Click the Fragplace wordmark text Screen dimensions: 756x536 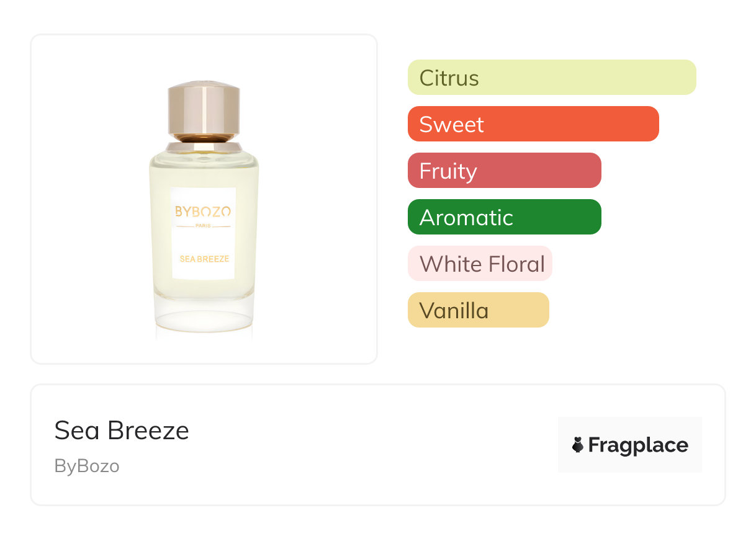pos(638,445)
